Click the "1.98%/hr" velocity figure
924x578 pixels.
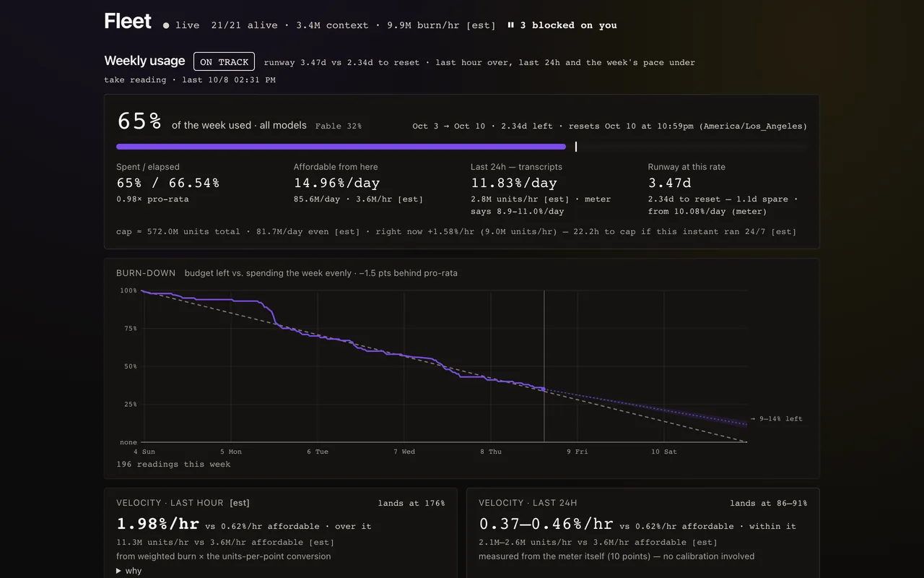pyautogui.click(x=158, y=524)
